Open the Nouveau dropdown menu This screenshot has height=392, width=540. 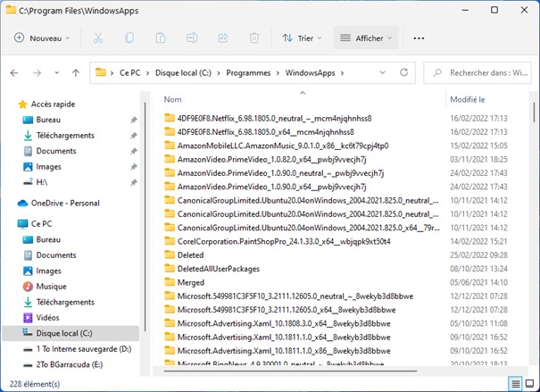42,38
